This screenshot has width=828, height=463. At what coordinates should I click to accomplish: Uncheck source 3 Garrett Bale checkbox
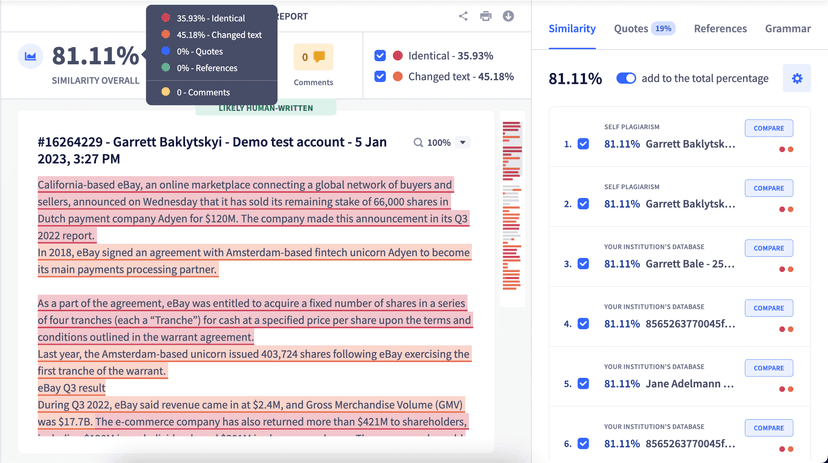(x=583, y=263)
